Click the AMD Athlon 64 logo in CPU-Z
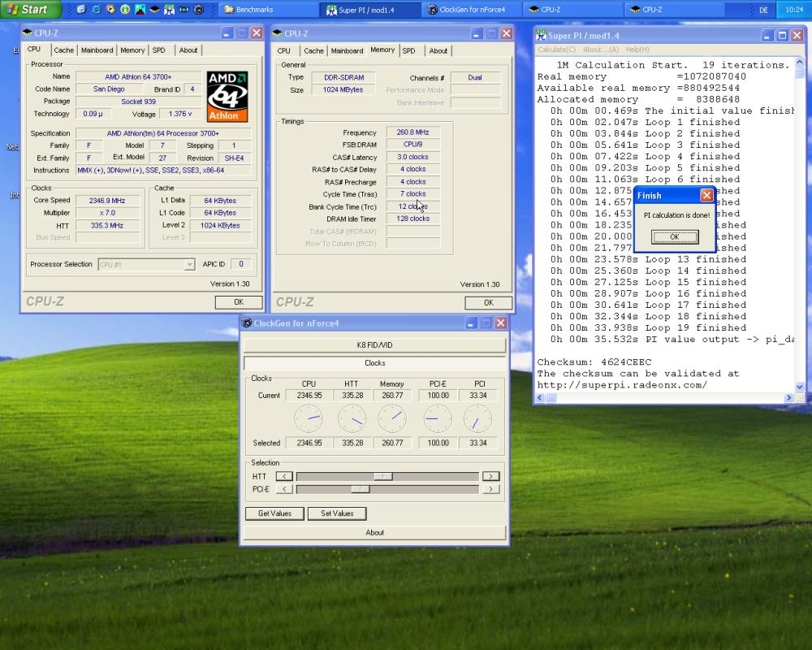Screen dimensions: 812x650 tap(227, 97)
